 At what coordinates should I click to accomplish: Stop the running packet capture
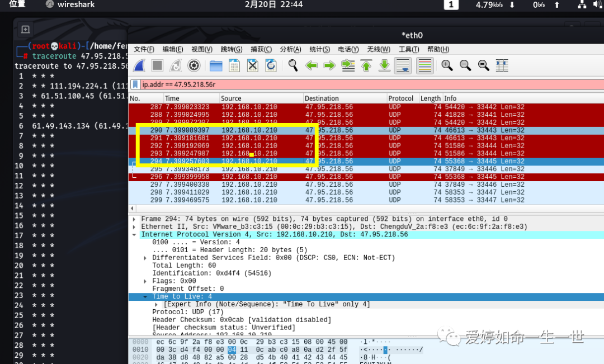[x=157, y=65]
